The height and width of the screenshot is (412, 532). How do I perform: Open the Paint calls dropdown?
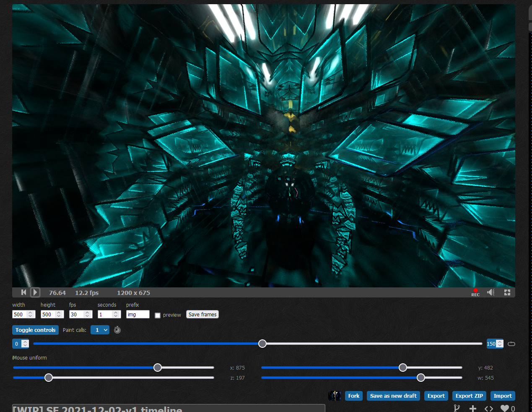[100, 330]
